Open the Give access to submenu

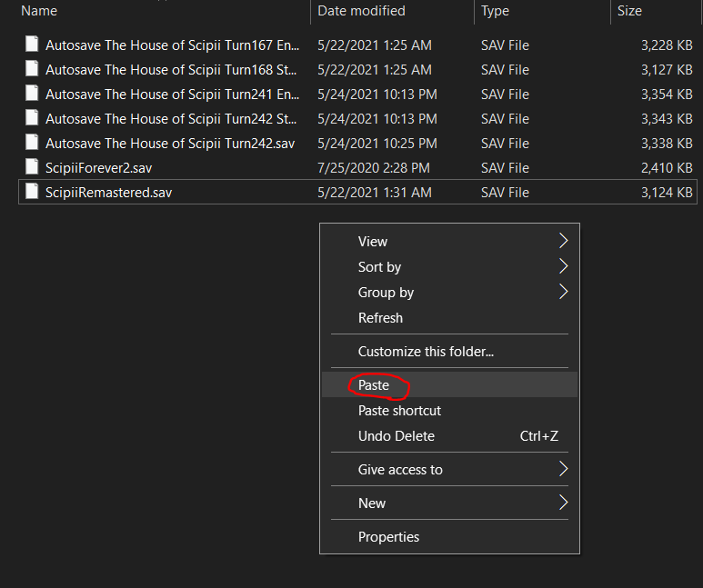pos(400,470)
